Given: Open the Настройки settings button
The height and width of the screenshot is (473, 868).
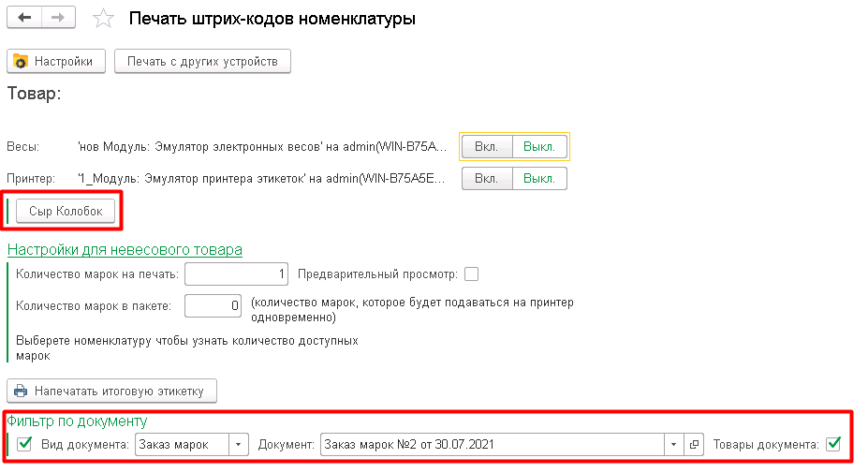Looking at the screenshot, I should point(56,62).
